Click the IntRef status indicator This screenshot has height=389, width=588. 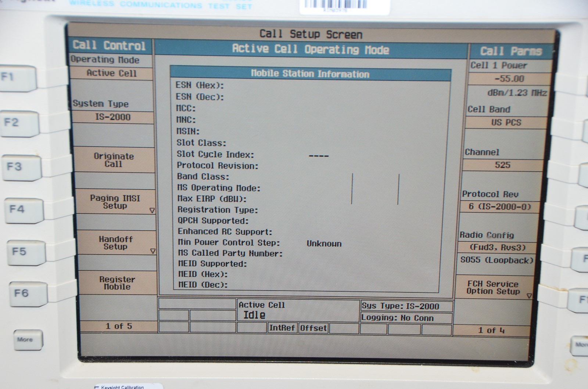pyautogui.click(x=282, y=328)
